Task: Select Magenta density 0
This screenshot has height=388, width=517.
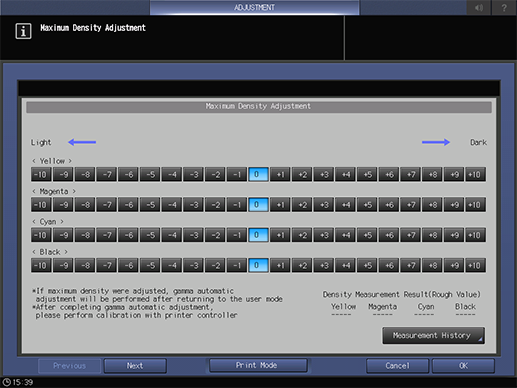Action: pos(258,205)
